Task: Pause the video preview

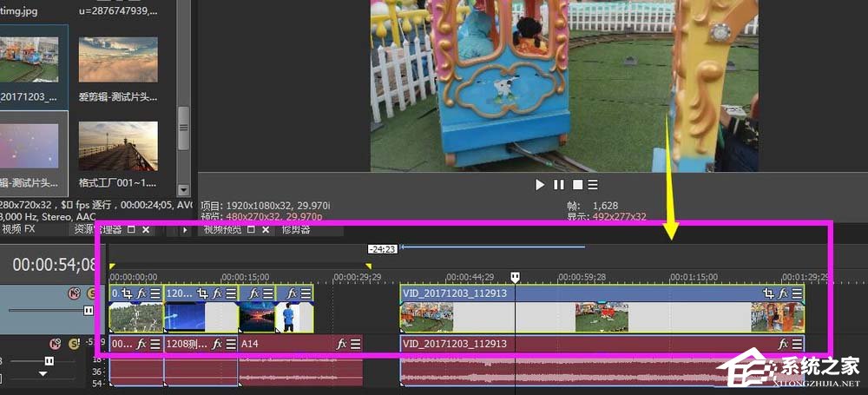Action: [558, 185]
